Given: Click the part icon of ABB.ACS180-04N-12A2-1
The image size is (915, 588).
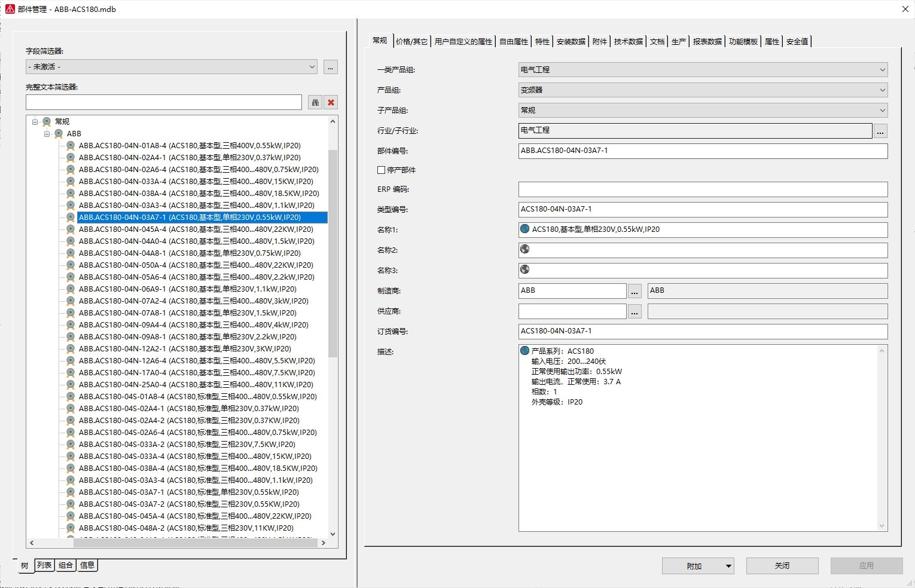Looking at the screenshot, I should (x=71, y=348).
